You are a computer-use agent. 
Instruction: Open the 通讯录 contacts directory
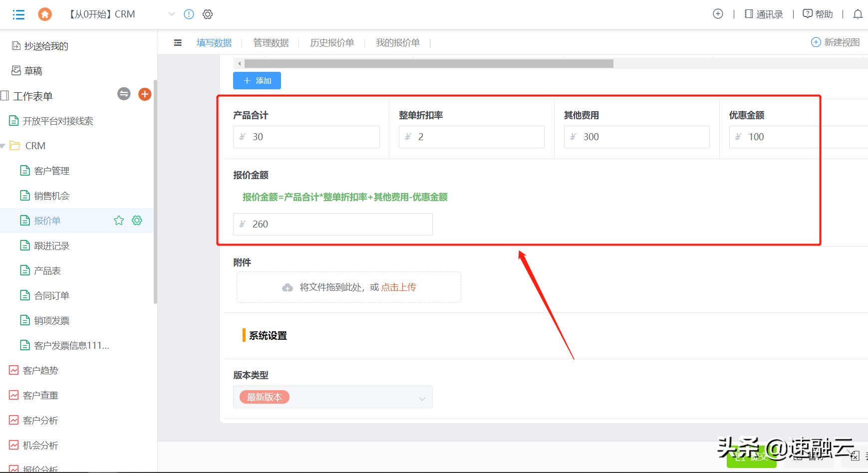(x=763, y=14)
